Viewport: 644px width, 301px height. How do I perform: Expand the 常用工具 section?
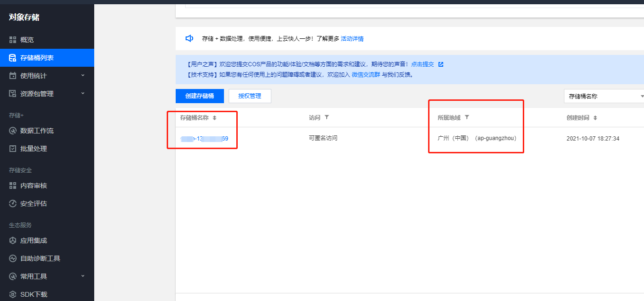tap(83, 276)
